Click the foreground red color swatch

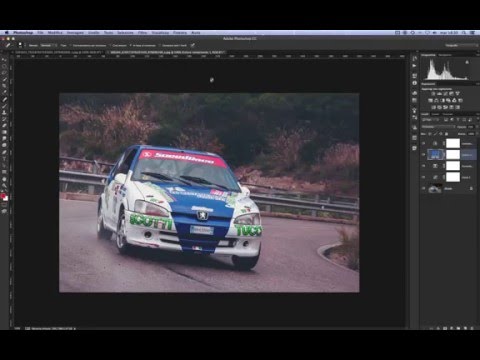(3, 196)
